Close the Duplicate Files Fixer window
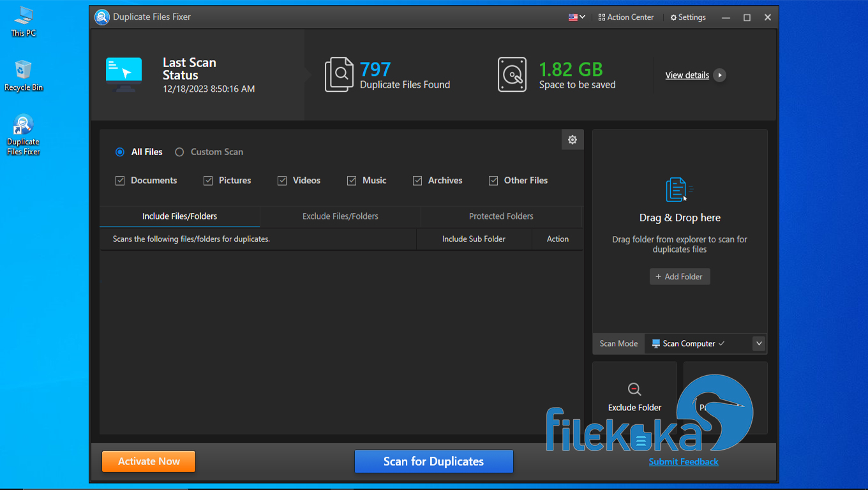 (x=768, y=17)
